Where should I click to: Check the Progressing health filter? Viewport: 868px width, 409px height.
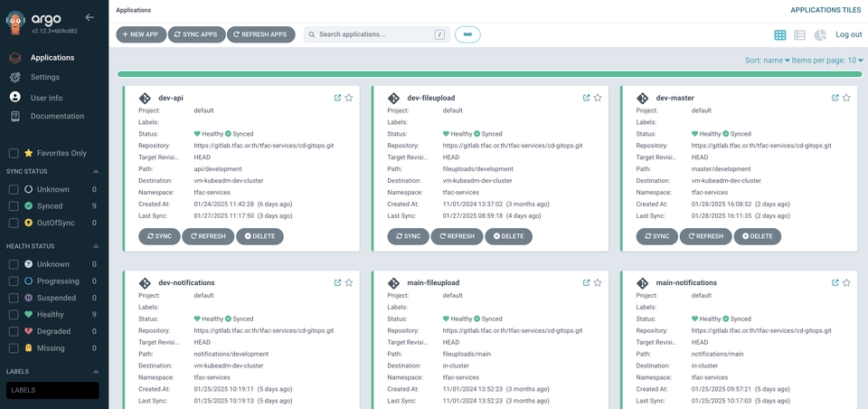click(x=14, y=281)
